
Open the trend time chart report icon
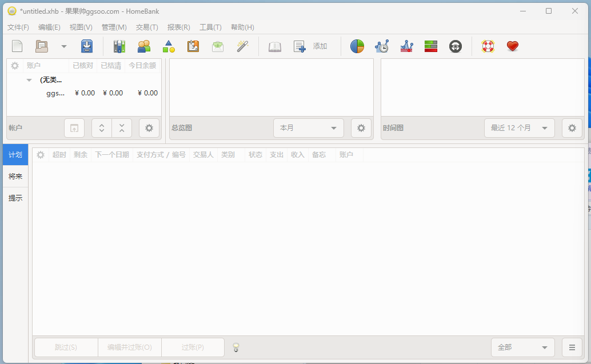pos(382,46)
